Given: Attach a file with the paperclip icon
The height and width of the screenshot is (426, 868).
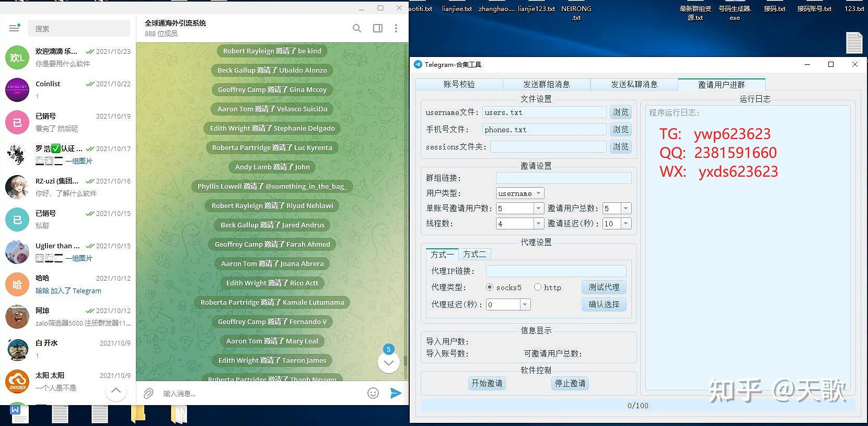Looking at the screenshot, I should [x=148, y=394].
